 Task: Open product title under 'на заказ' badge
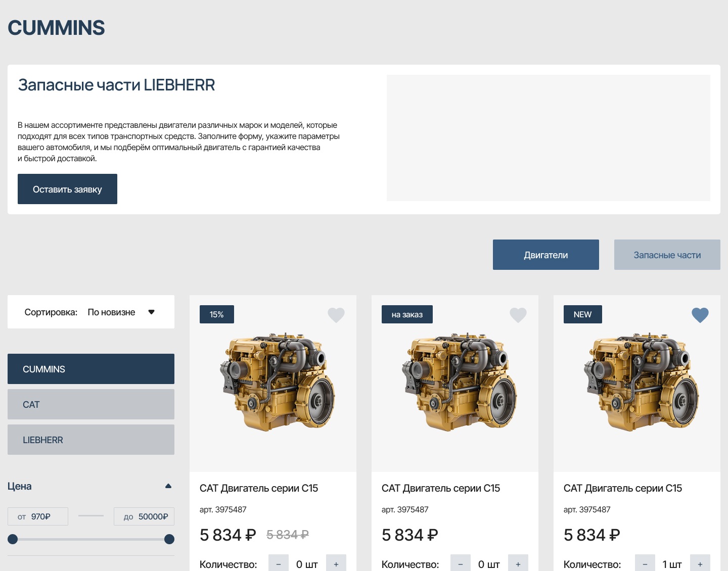click(x=441, y=488)
